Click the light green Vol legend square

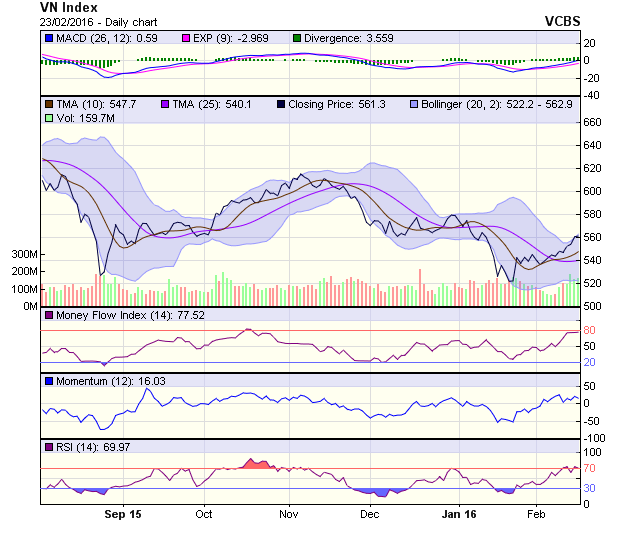[48, 118]
